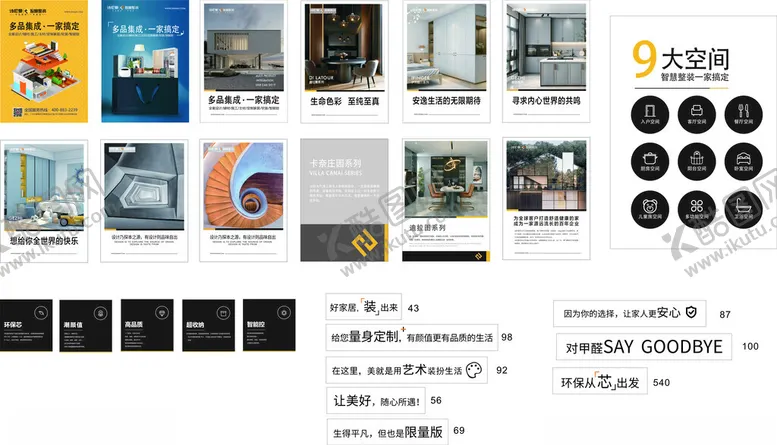Click the 好家居「装」出来 slogan
Viewport: 777px width, 445px height.
tap(364, 307)
